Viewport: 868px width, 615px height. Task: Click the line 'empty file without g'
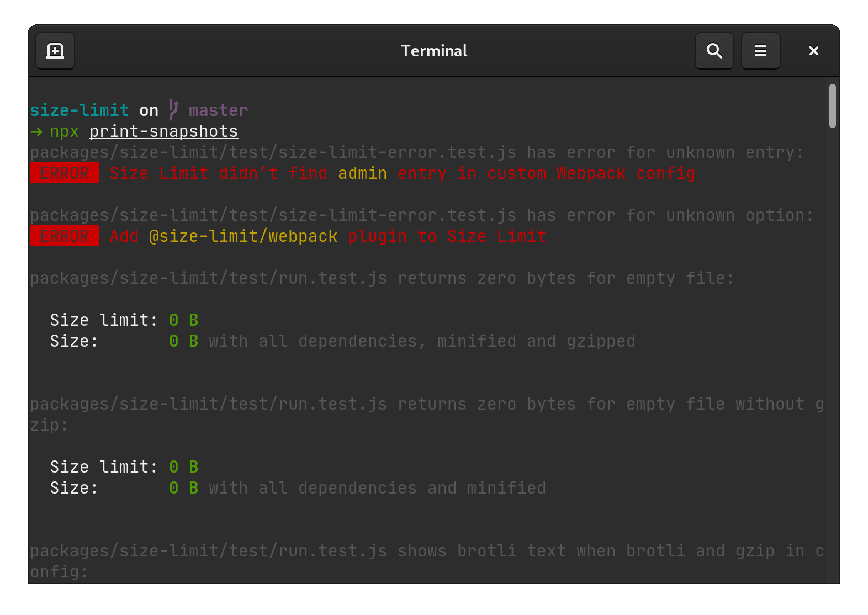coord(427,404)
